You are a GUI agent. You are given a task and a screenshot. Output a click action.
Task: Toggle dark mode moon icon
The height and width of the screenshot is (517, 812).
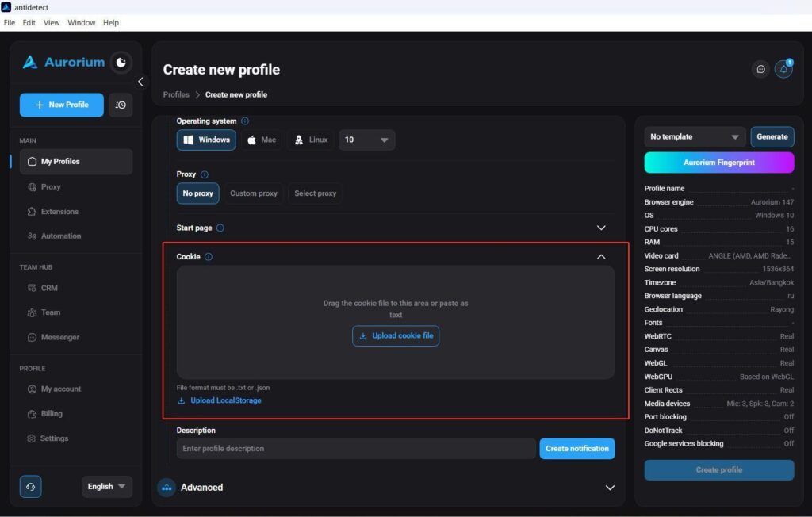(121, 63)
